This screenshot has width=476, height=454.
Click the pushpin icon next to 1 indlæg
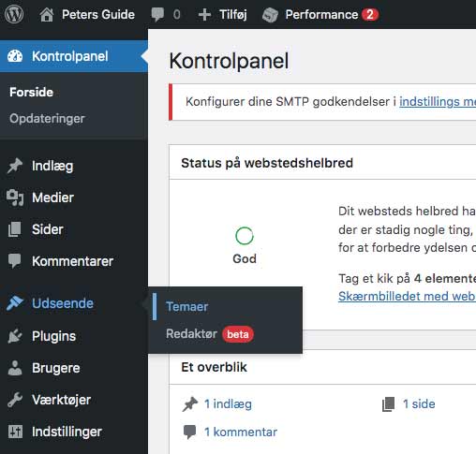[x=190, y=404]
